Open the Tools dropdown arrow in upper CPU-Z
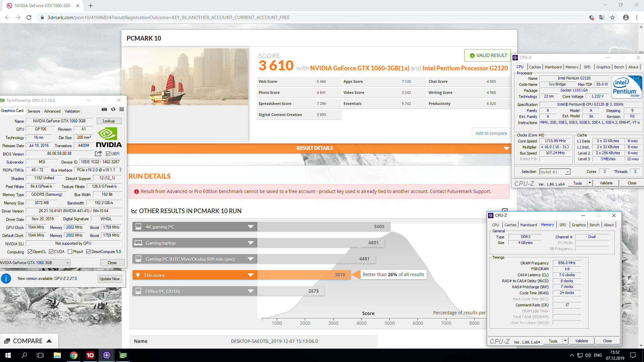Screen dimensions: 644x362 click(590, 183)
